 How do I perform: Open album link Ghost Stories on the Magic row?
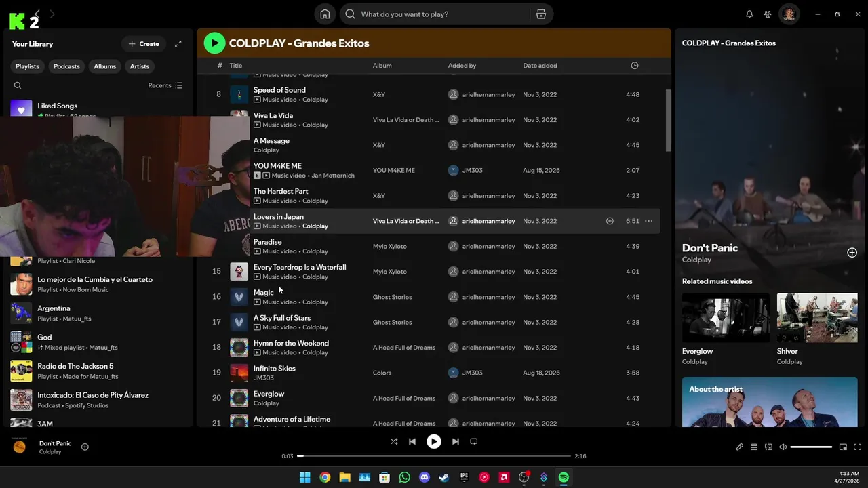[392, 297]
